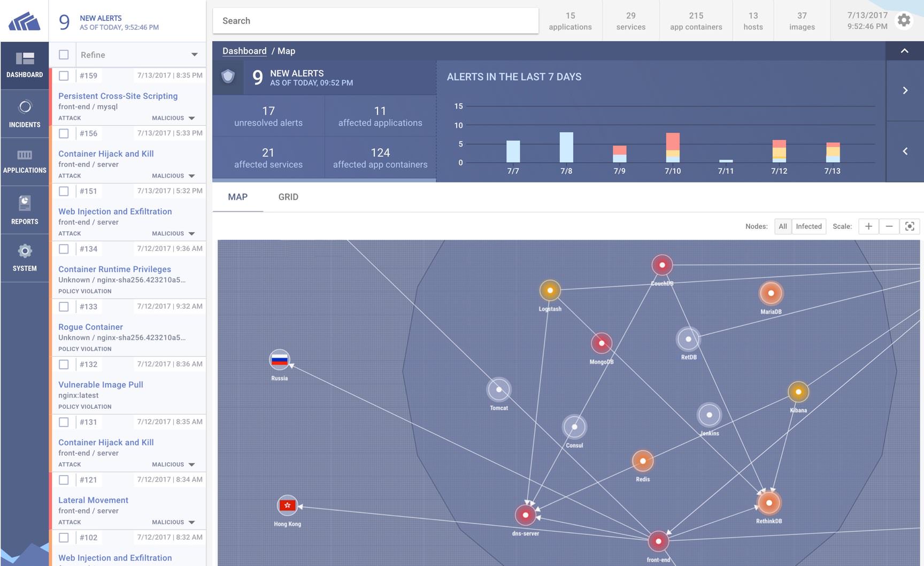The width and height of the screenshot is (924, 566).
Task: Open settings gear icon in header
Action: click(x=904, y=20)
